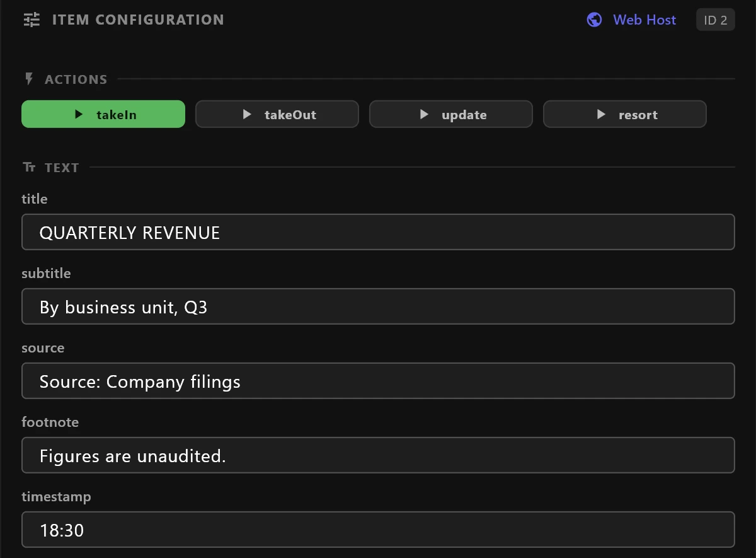
Task: Edit the timestamp field 18:30
Action: click(x=378, y=530)
